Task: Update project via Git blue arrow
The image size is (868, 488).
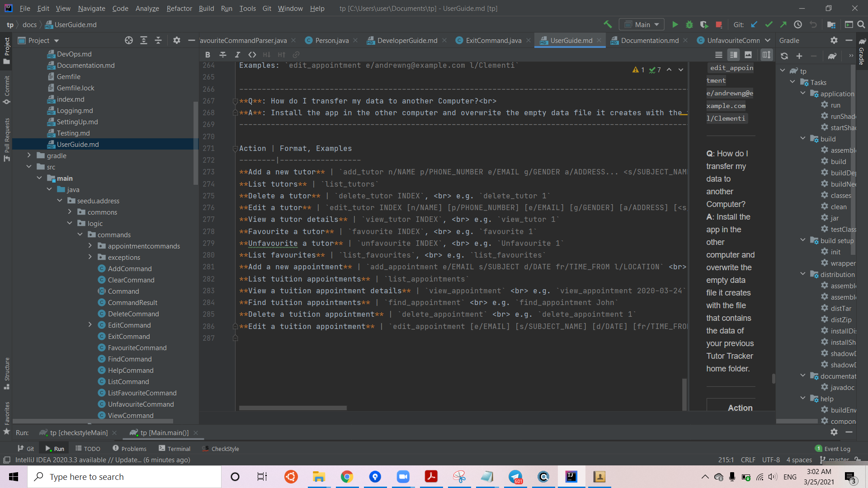Action: point(754,24)
